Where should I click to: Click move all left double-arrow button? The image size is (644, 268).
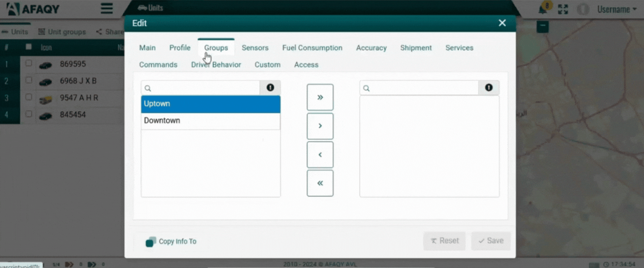pyautogui.click(x=320, y=183)
